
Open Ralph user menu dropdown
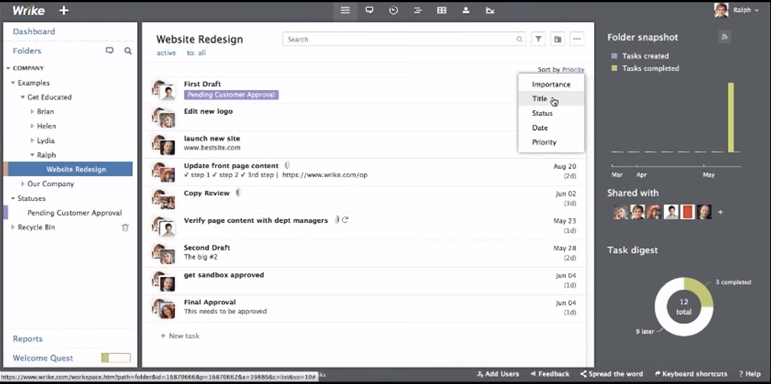[746, 10]
